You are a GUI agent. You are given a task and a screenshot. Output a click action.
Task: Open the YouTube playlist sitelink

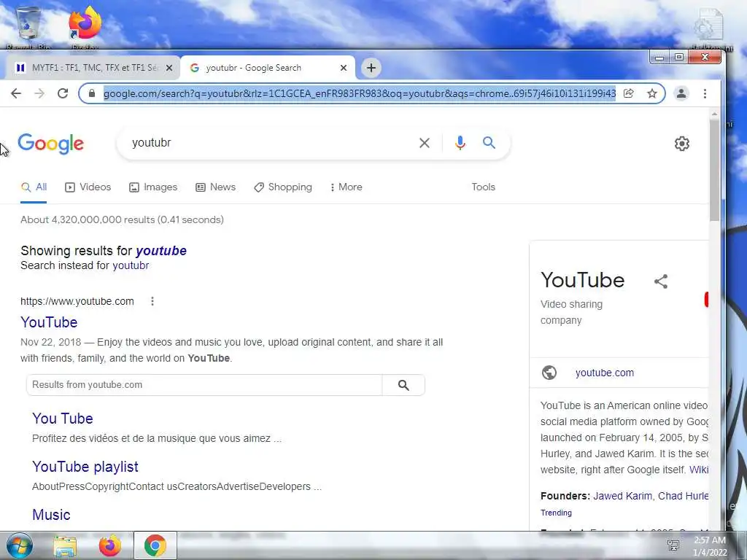point(85,467)
